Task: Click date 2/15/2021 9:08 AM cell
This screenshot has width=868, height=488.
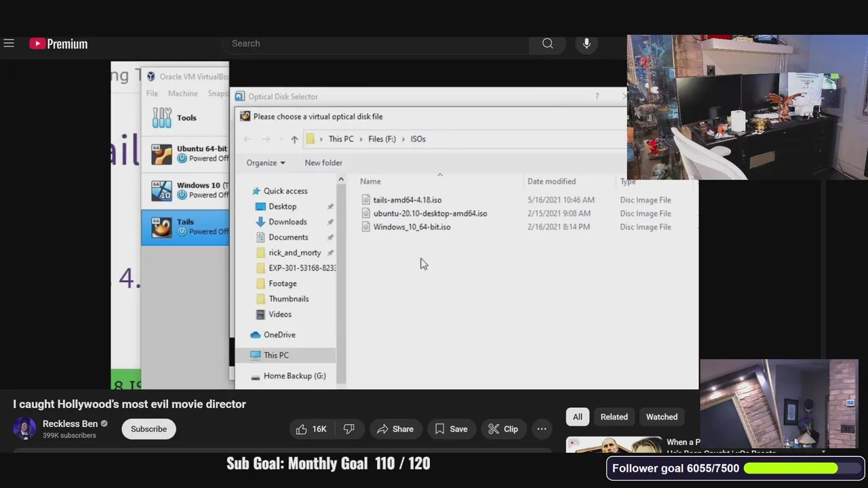Action: point(559,213)
